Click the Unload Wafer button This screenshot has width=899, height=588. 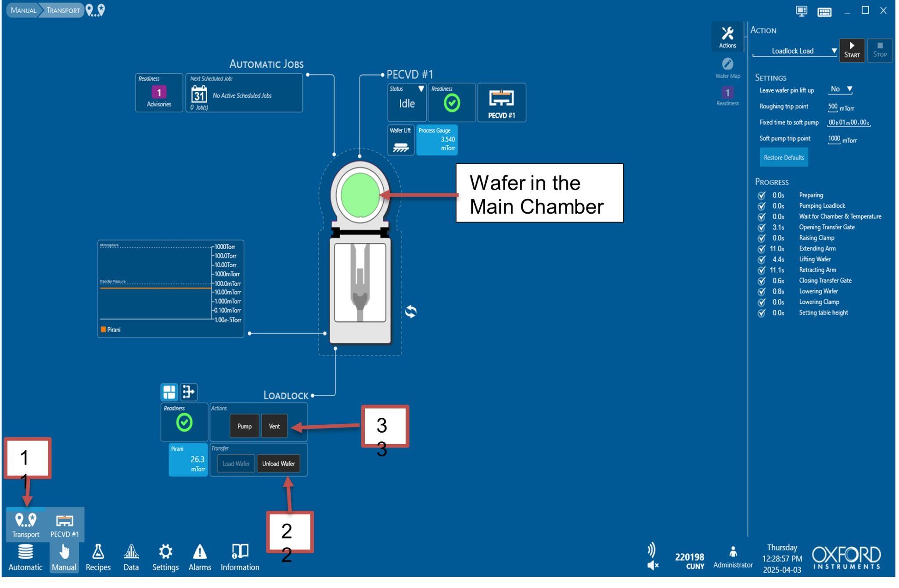(x=278, y=463)
